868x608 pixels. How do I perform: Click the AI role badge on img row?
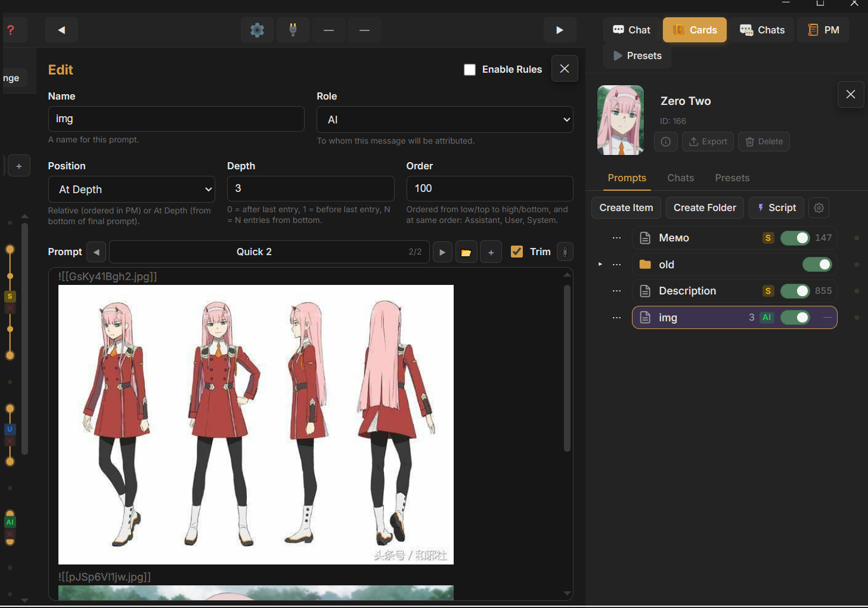click(x=767, y=318)
